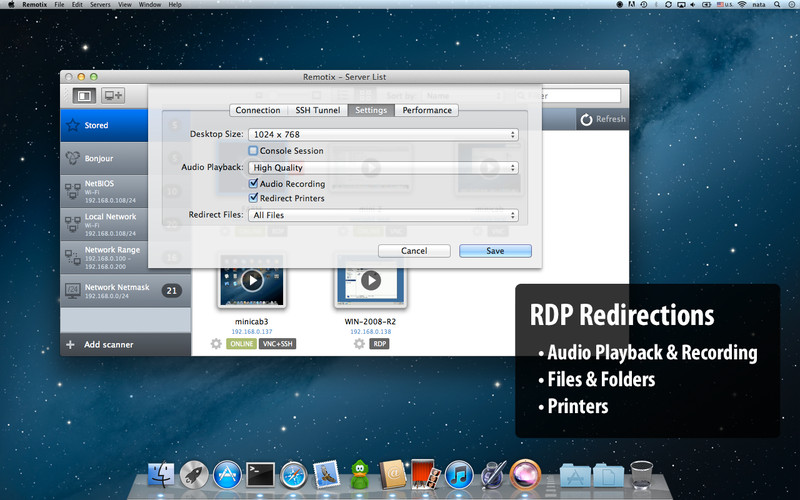Open Finder from the Dock

pyautogui.click(x=161, y=474)
